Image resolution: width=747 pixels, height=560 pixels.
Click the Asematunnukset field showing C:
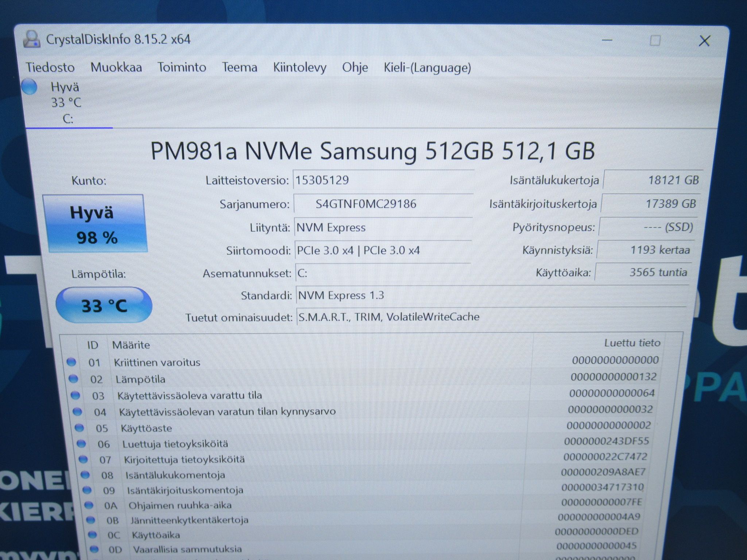[383, 273]
